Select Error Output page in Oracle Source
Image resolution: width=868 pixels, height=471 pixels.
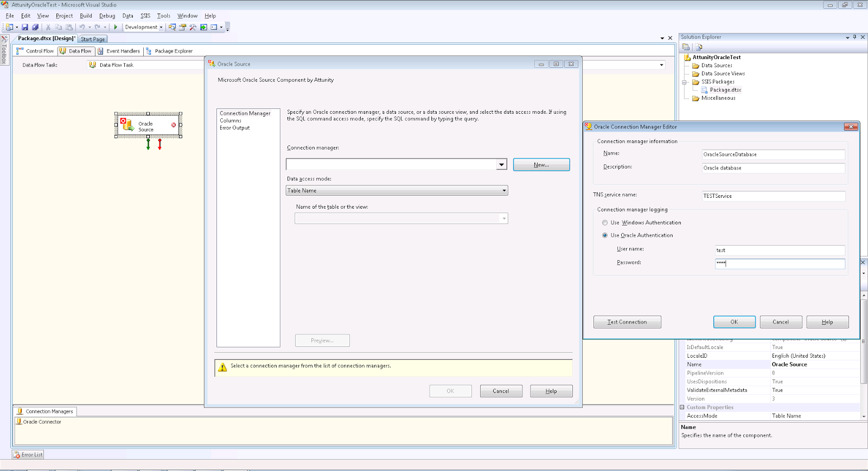tap(235, 128)
